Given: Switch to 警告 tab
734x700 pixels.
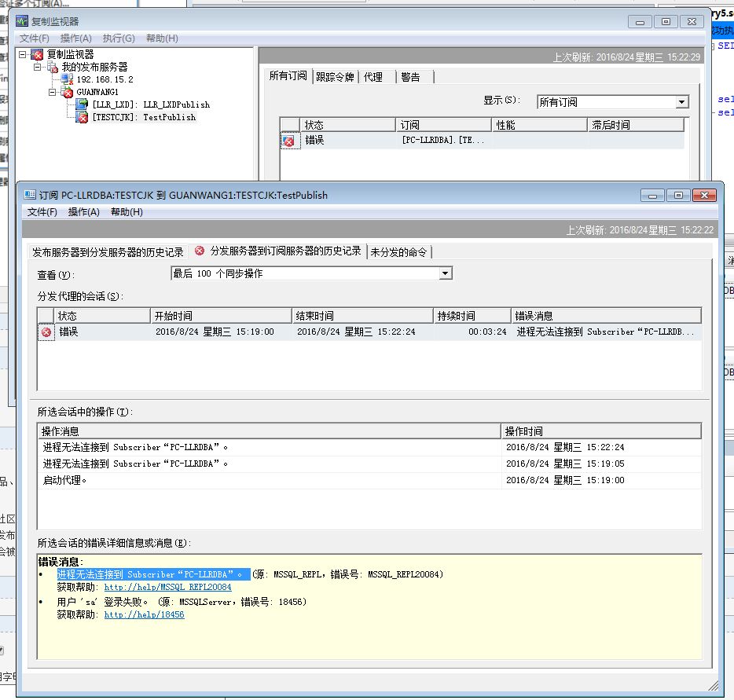Looking at the screenshot, I should (x=410, y=77).
